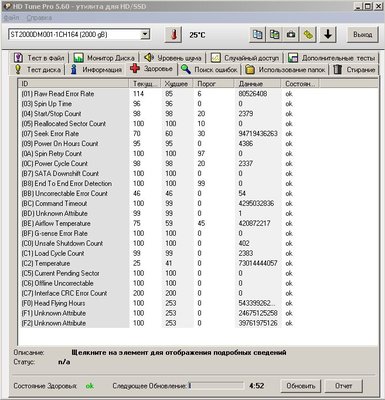The height and width of the screenshot is (400, 385).
Task: Click the Обновить button
Action: (x=301, y=386)
